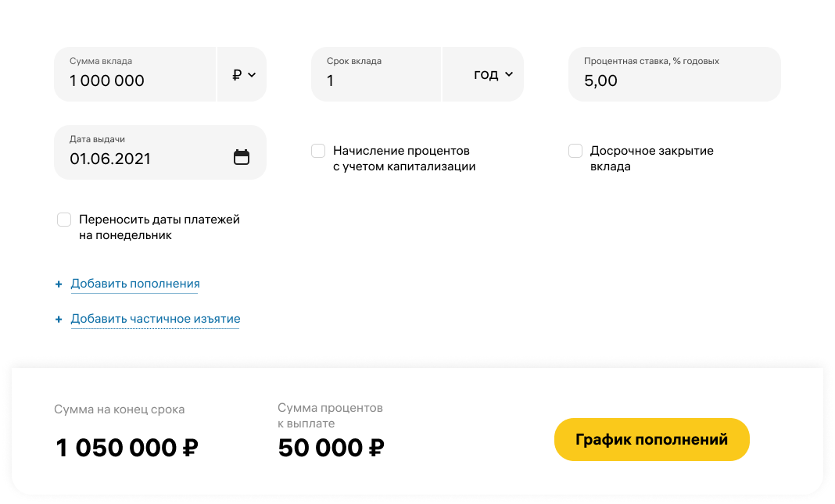Open the Добавить частичное изъятие link
The image size is (835, 504).
click(156, 319)
